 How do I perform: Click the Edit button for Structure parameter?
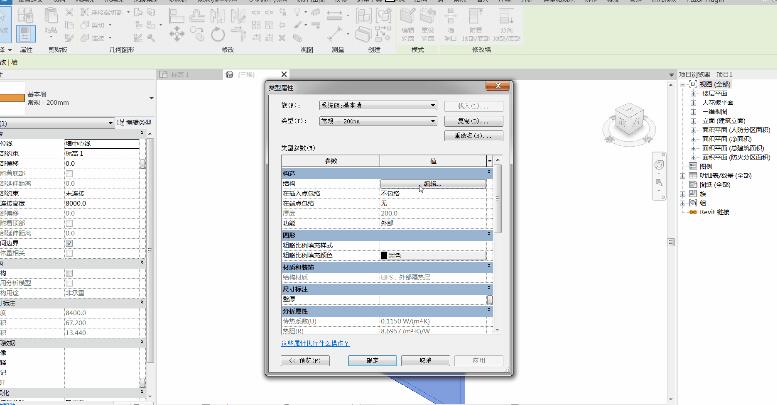pos(431,184)
